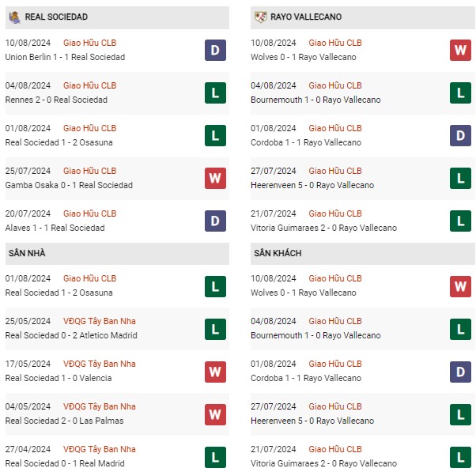Click the D badge for Alaves match
476x472 pixels.
coord(215,221)
